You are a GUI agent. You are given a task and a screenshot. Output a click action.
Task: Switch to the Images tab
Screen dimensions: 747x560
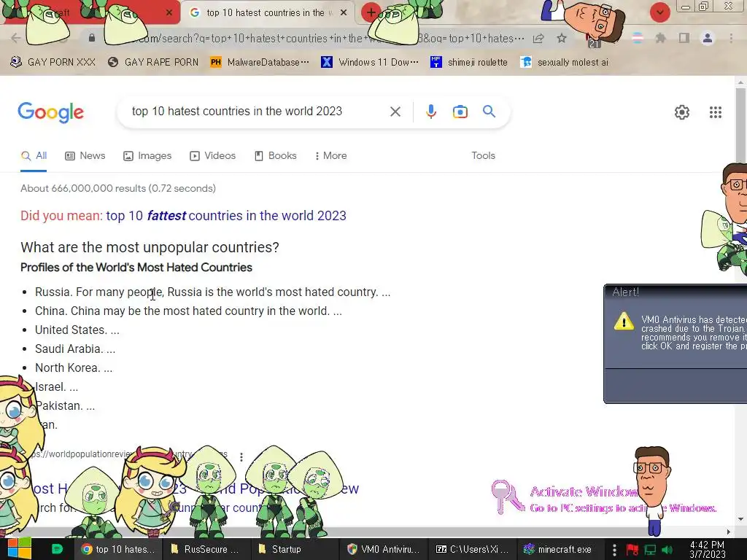(x=147, y=156)
